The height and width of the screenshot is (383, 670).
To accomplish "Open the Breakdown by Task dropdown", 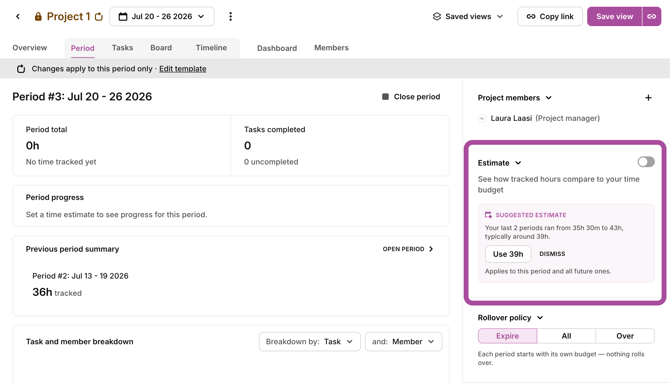I will pyautogui.click(x=310, y=342).
